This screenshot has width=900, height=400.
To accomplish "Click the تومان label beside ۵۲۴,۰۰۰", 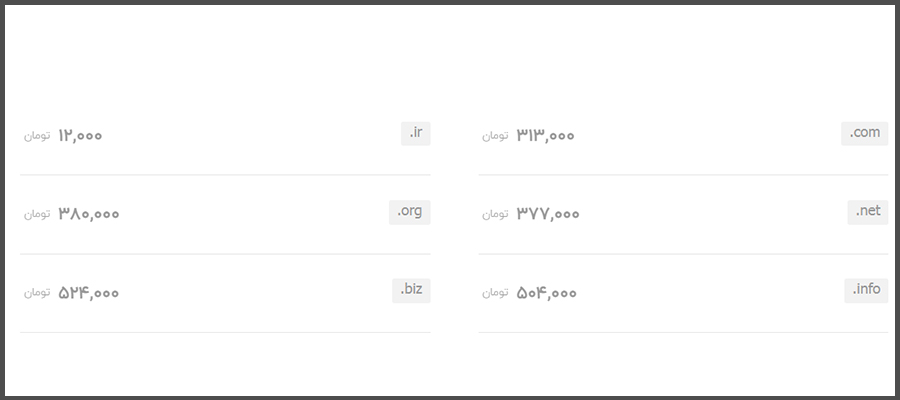I will (x=37, y=293).
